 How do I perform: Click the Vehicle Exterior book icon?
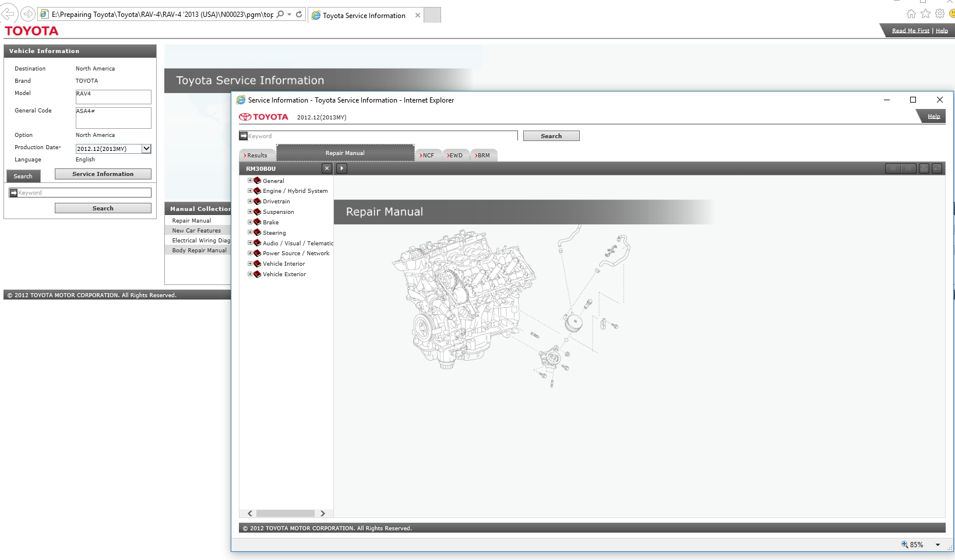(257, 274)
